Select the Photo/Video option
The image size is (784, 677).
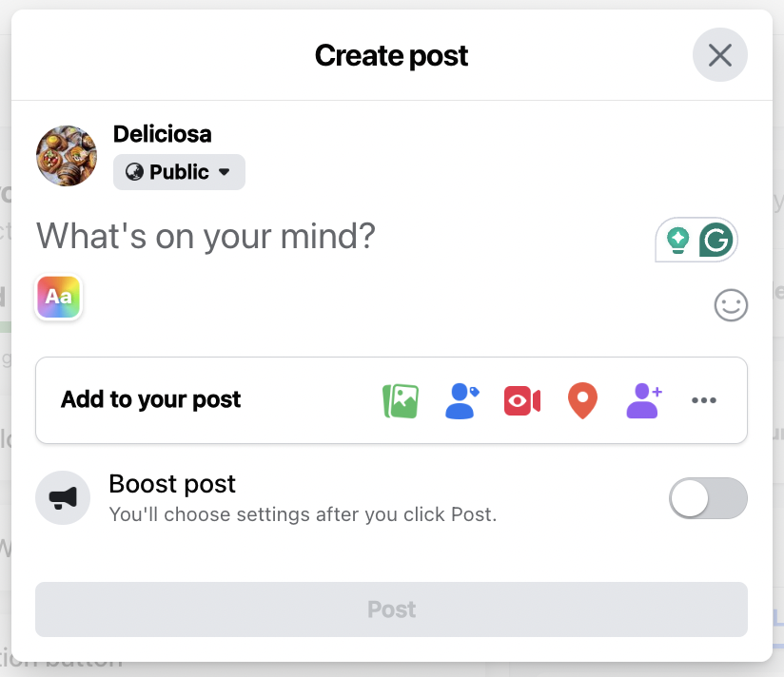[x=401, y=400]
